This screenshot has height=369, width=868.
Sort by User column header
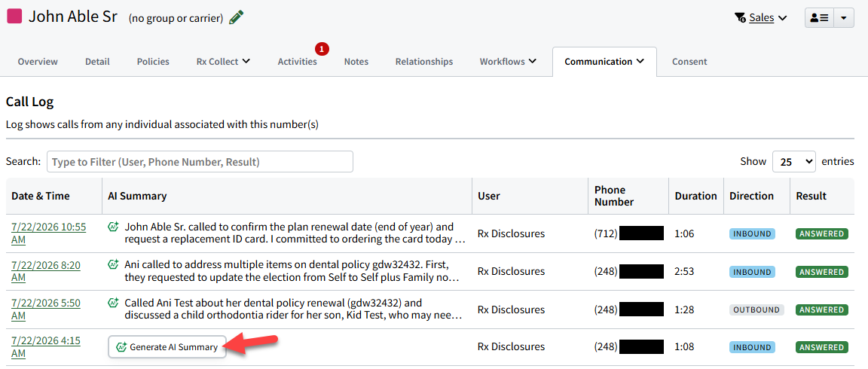pos(530,196)
